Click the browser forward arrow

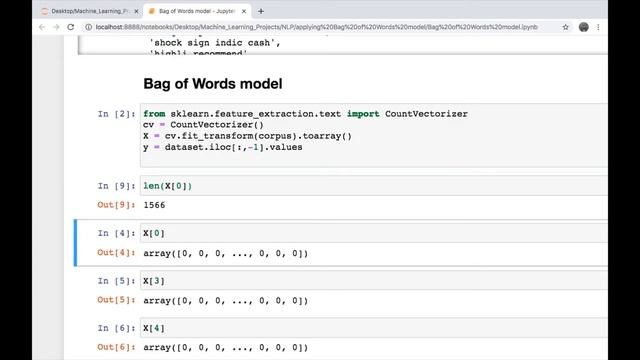56,27
